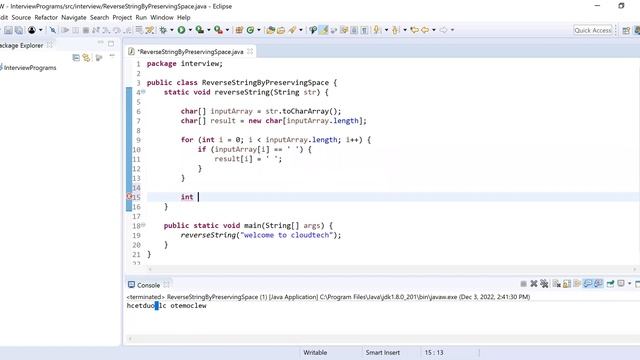This screenshot has width=640, height=360.
Task: Open the Project menu
Action: pyautogui.click(x=122, y=18)
